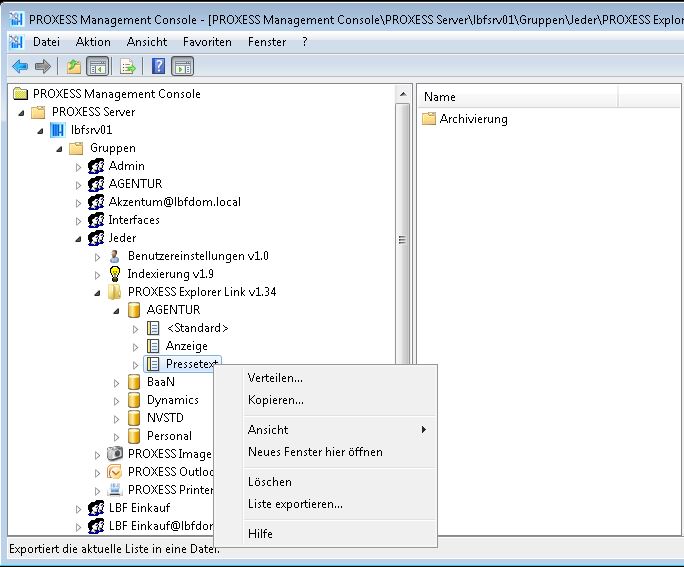Choose Kopieren... from the context menu
This screenshot has width=684, height=567.
point(340,400)
